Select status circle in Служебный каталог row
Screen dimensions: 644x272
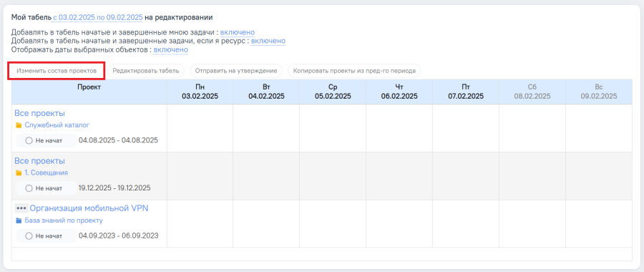point(29,140)
